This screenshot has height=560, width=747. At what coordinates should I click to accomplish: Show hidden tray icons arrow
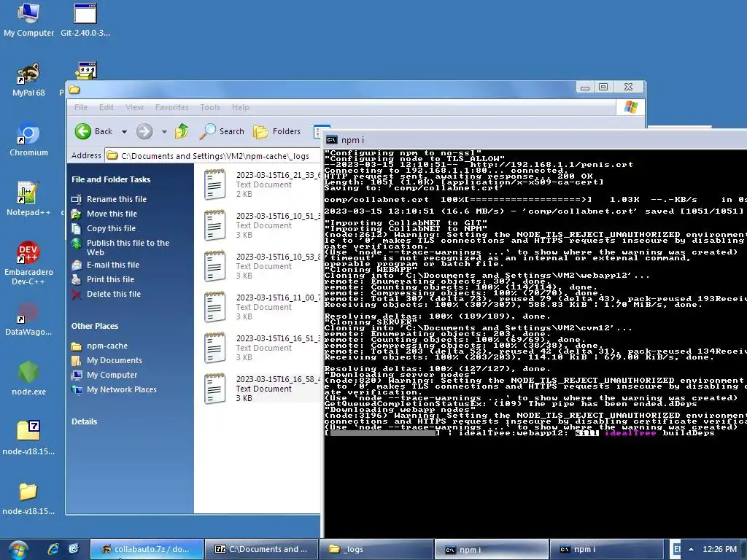[x=691, y=550]
